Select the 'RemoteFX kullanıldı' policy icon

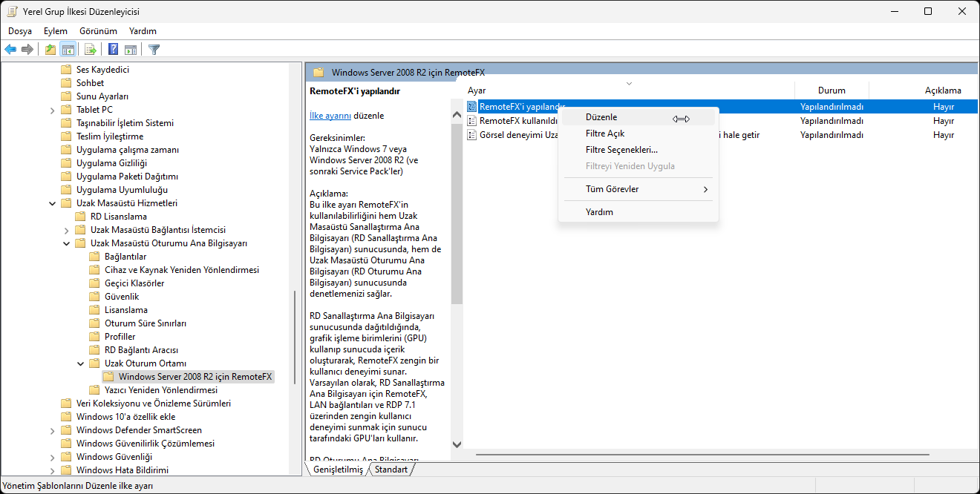472,121
